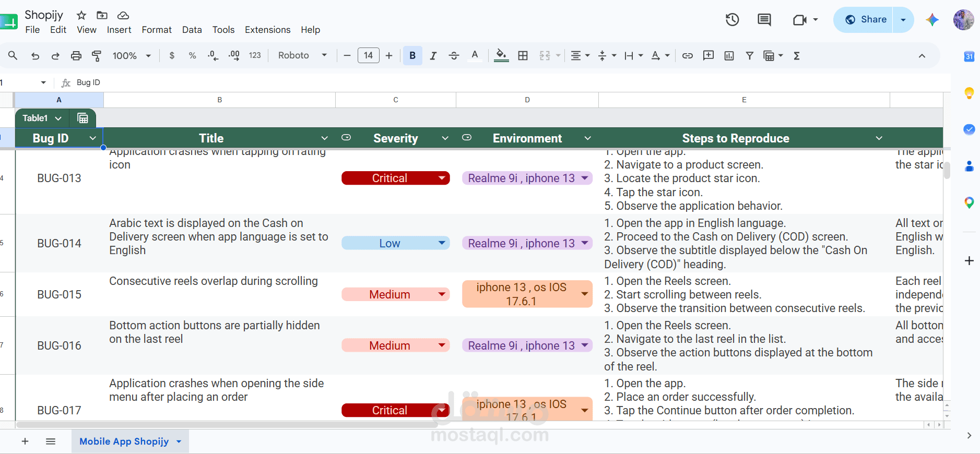980x454 pixels.
Task: Insert a chart
Action: click(x=729, y=56)
